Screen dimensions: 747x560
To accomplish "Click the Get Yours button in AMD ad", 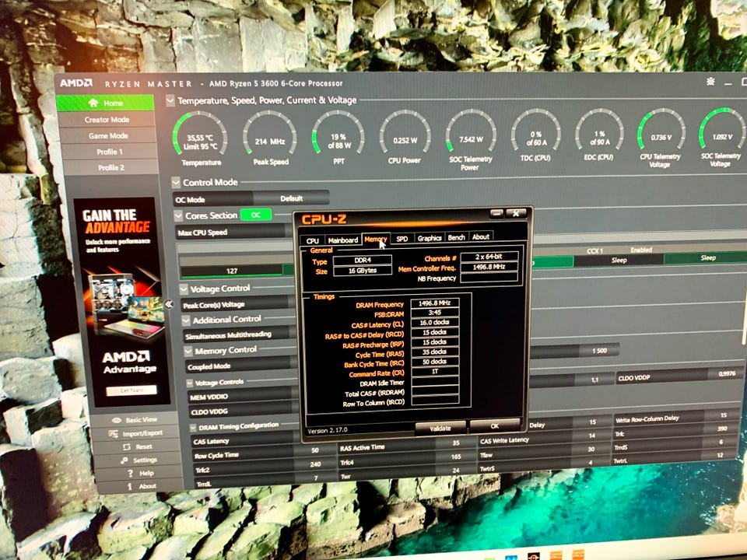I will click(x=131, y=390).
